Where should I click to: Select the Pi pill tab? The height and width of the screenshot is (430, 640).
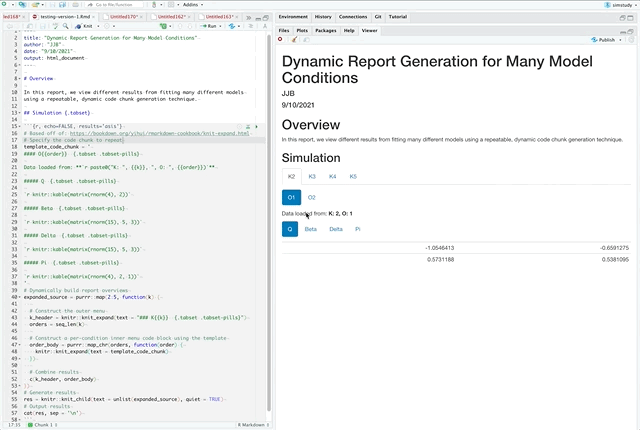pos(358,229)
